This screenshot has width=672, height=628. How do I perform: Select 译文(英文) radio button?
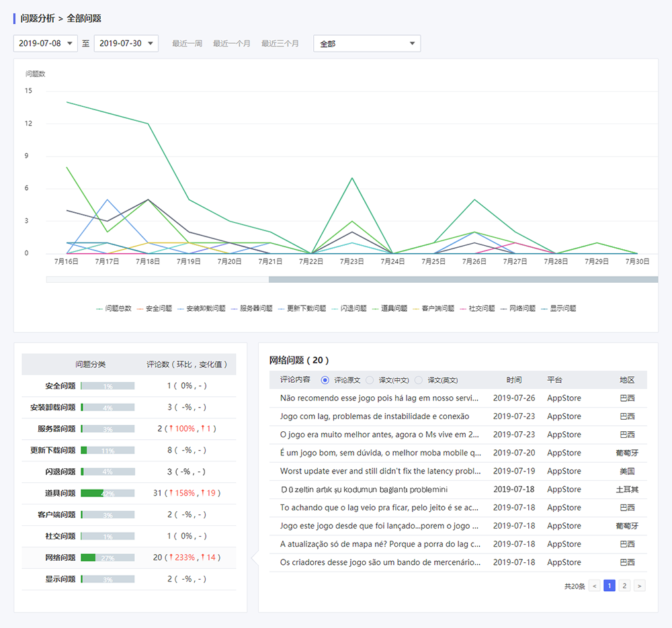point(419,380)
